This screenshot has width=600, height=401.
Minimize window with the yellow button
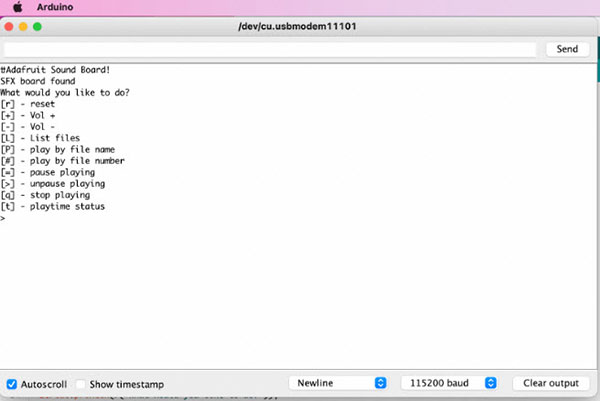[23, 27]
